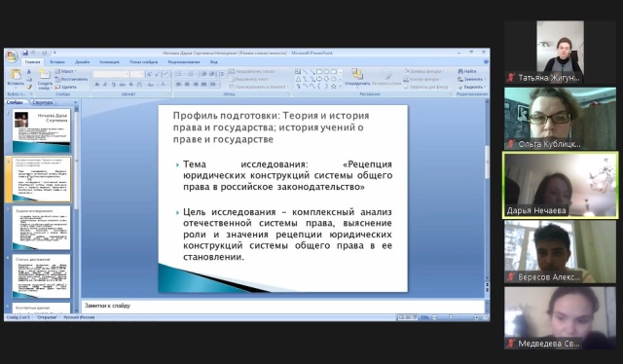Click the Office button logo
This screenshot has height=364, width=623.
point(13,56)
